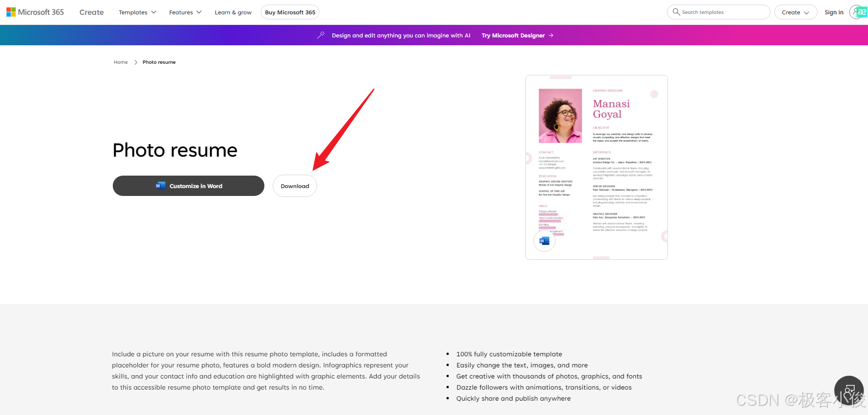
Task: Click 'Quickly share and publish anywhere' text
Action: tap(513, 398)
